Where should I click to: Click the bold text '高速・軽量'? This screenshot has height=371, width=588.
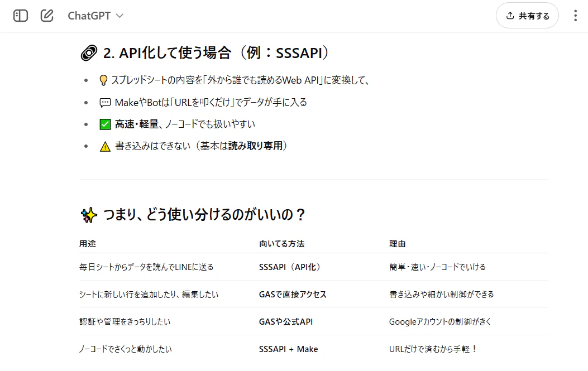[136, 124]
